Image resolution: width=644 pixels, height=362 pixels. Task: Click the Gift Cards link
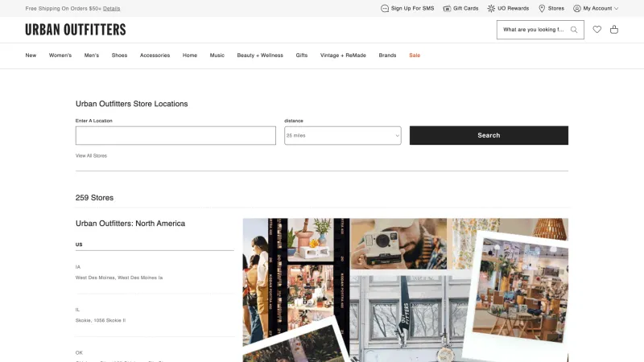pos(466,8)
